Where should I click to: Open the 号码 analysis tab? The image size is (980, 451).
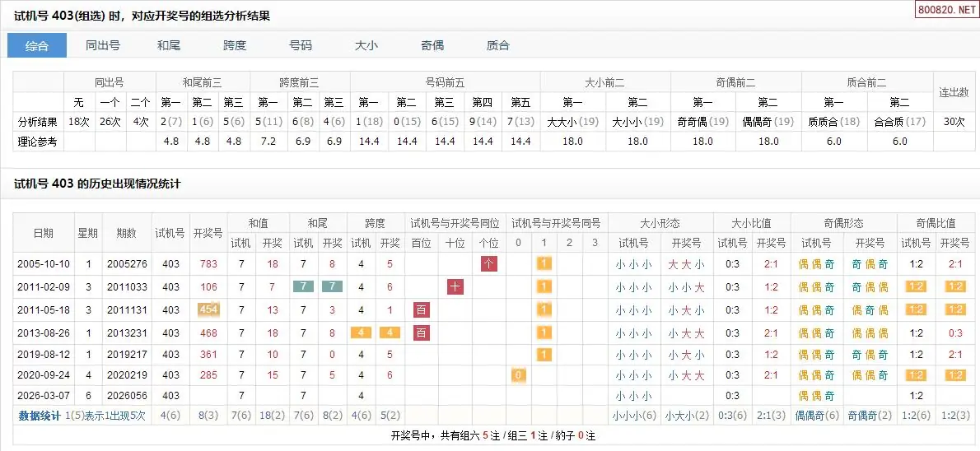(x=301, y=45)
